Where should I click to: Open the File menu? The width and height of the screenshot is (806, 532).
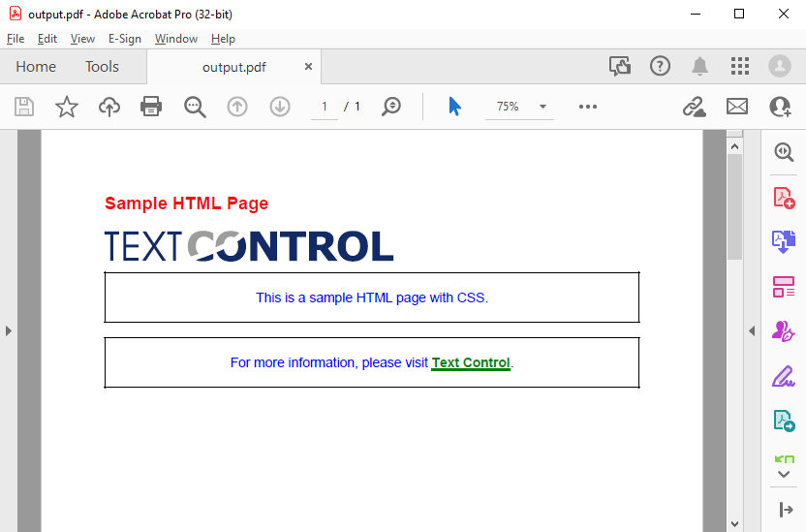(15, 39)
